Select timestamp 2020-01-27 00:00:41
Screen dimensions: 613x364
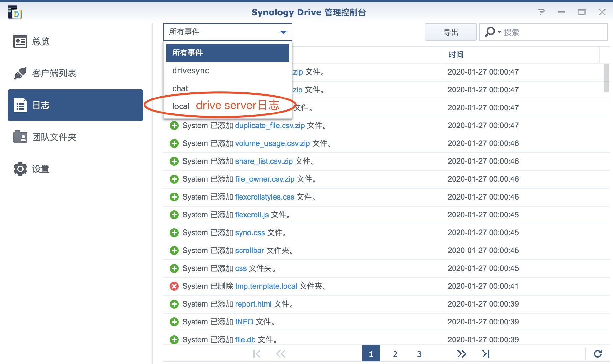pyautogui.click(x=483, y=286)
